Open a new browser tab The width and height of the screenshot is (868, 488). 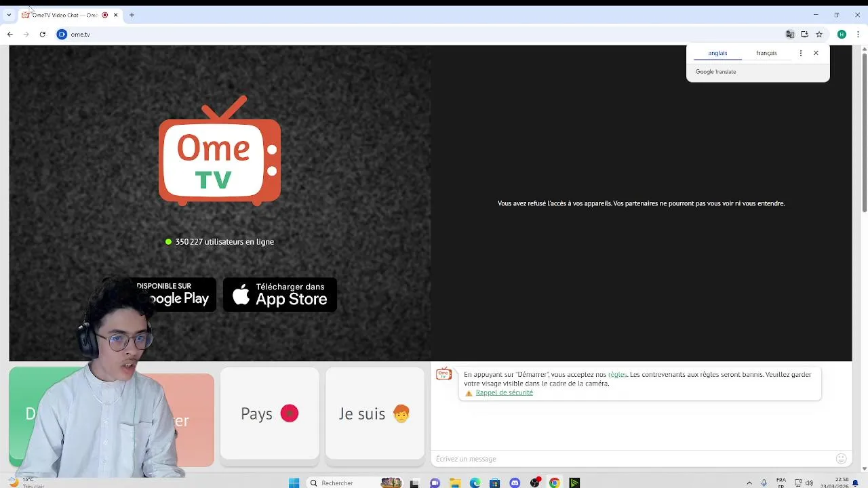coord(132,15)
